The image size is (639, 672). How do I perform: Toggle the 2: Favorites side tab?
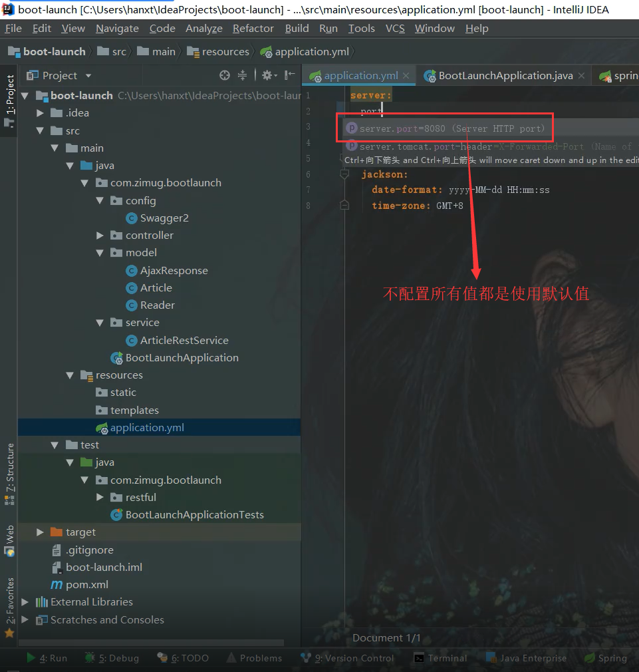tap(9, 607)
